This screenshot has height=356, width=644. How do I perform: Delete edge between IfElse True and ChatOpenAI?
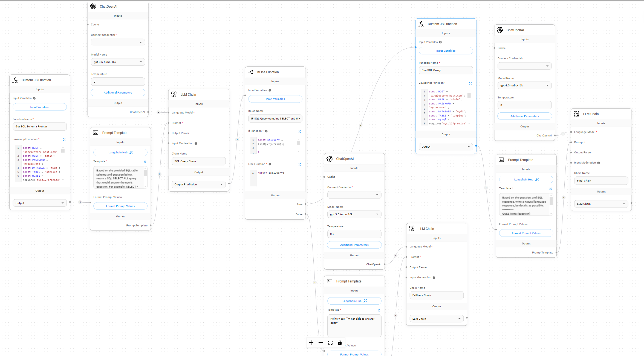[361, 126]
